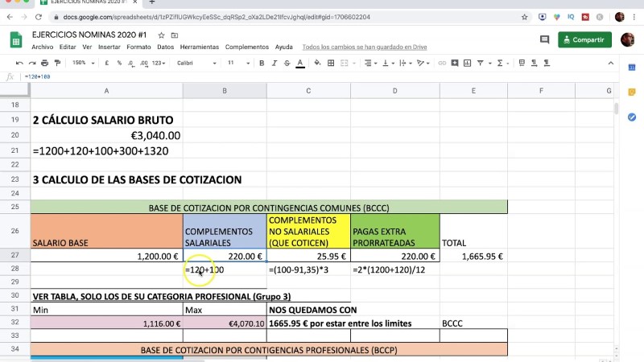Open fill color picker
This screenshot has width=644, height=362.
[x=317, y=64]
